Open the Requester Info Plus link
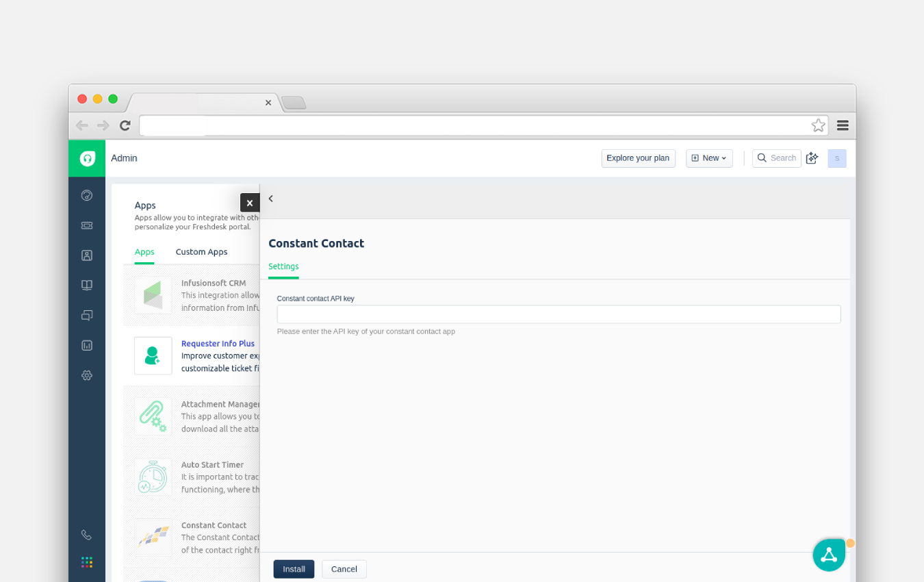The height and width of the screenshot is (582, 924). [218, 344]
